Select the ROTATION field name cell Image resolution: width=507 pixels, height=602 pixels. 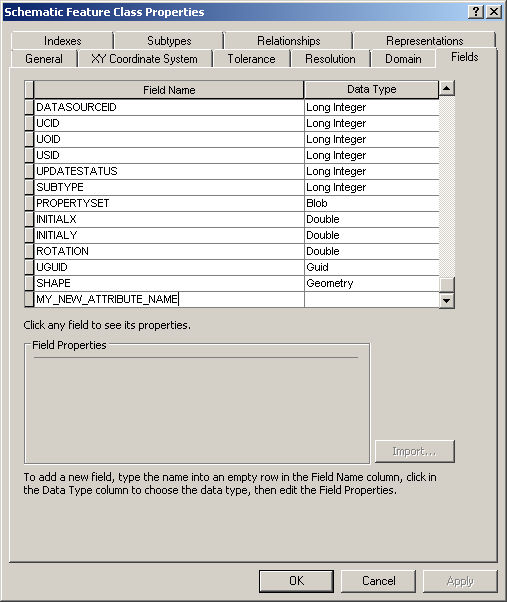(169, 251)
